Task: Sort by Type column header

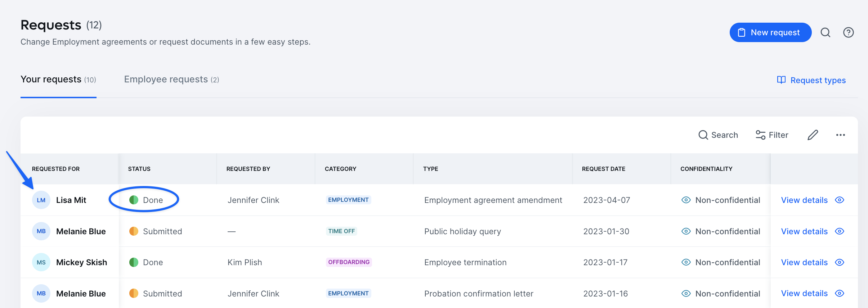Action: click(431, 169)
